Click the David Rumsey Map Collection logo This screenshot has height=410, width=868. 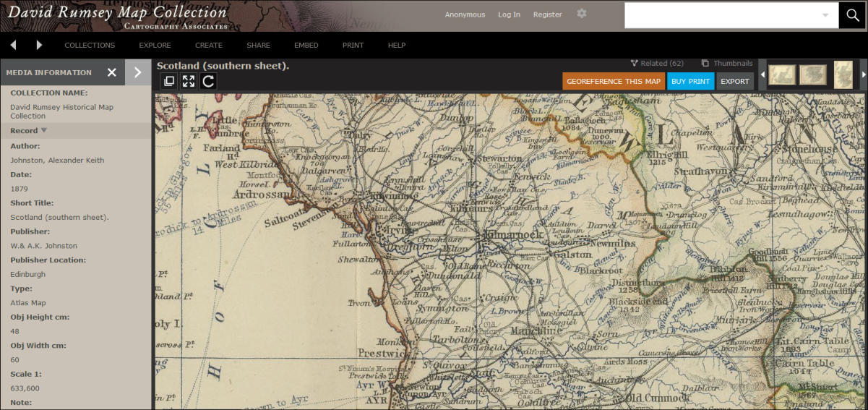[x=118, y=15]
